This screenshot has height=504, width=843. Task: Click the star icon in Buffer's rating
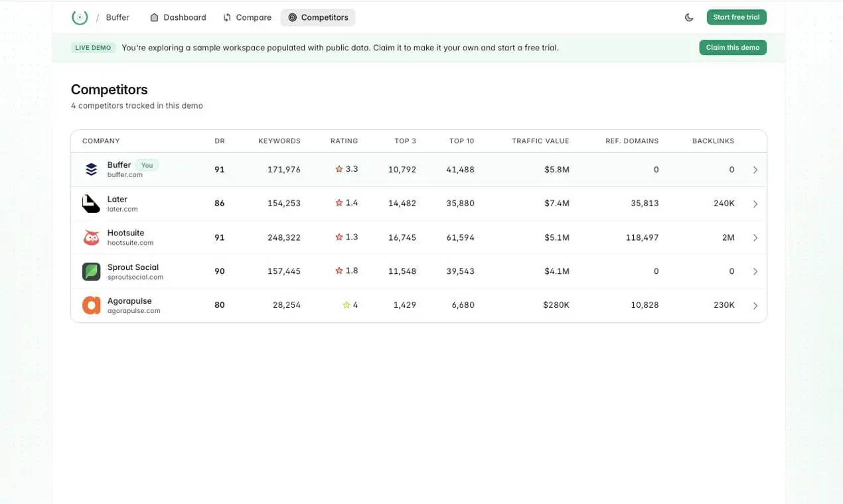tap(339, 169)
